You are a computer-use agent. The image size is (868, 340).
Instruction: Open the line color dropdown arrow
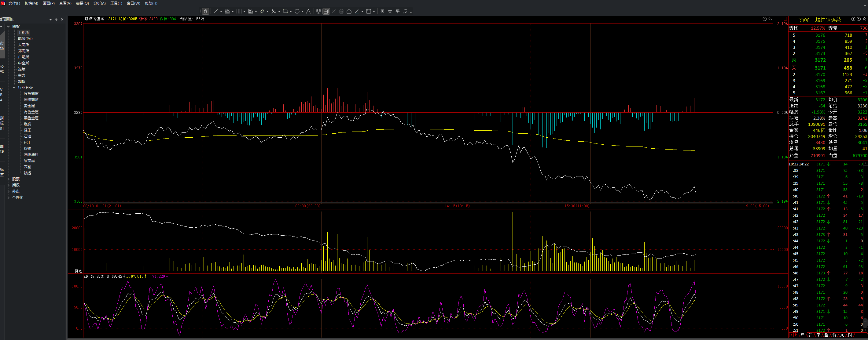362,12
